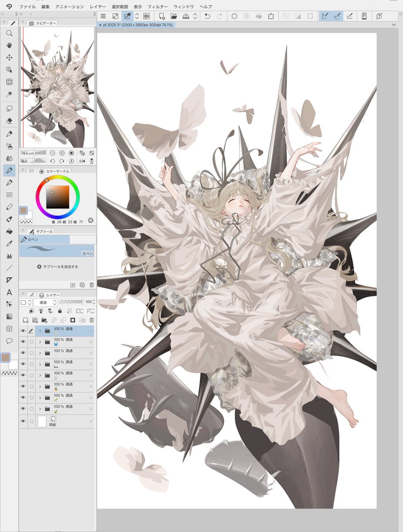Toggle Snap to Ruler in command bar

[325, 16]
